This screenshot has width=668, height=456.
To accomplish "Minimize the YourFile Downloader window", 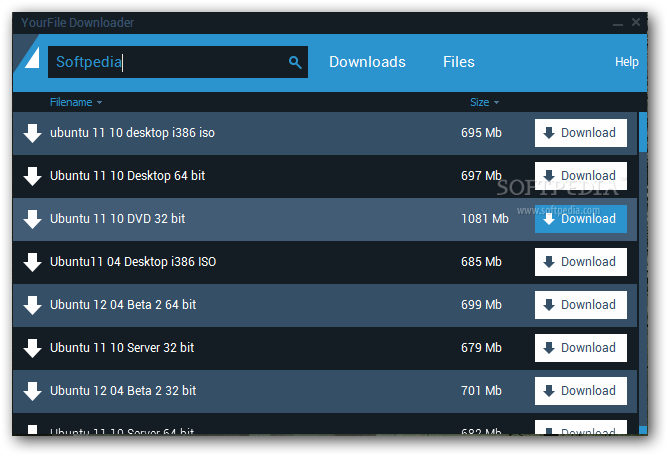I will pos(618,23).
